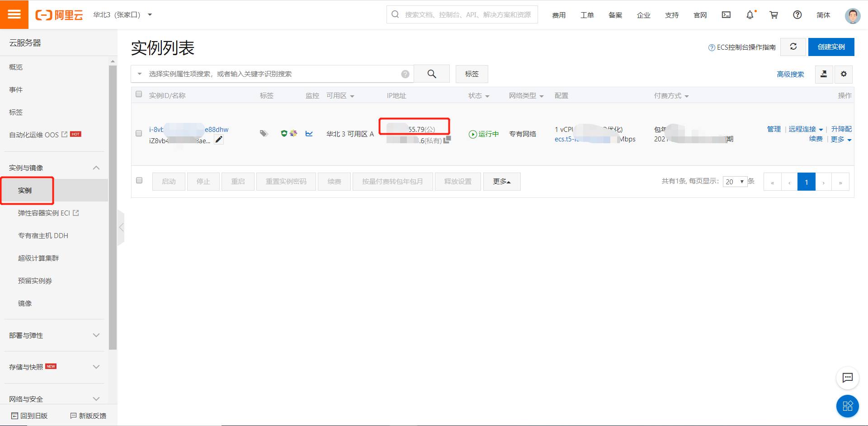
Task: Open the notification bell panel
Action: [750, 15]
